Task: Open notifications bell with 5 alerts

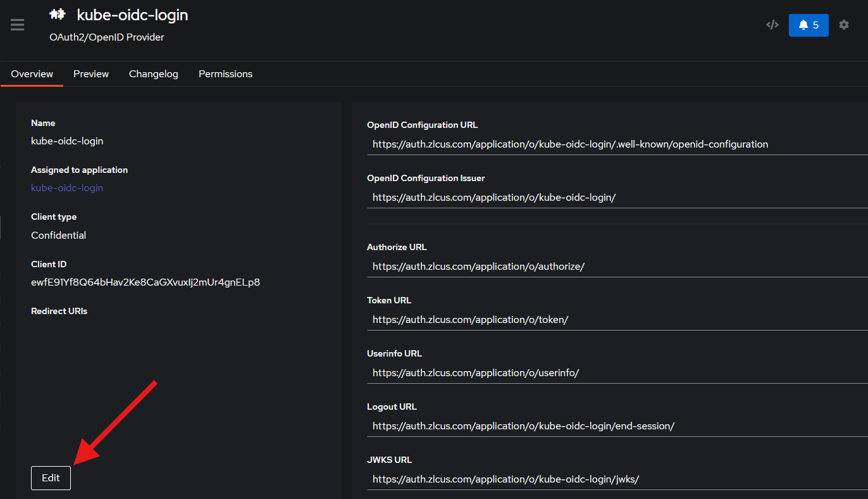Action: click(809, 25)
